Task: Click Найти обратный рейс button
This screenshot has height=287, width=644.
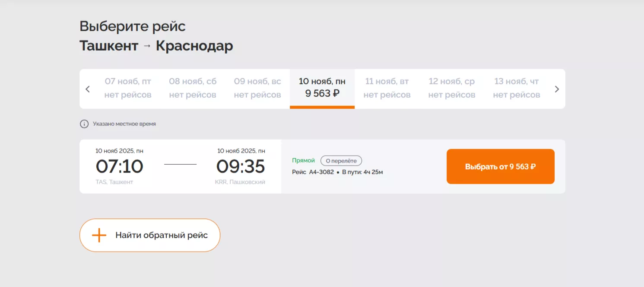Action: [150, 235]
